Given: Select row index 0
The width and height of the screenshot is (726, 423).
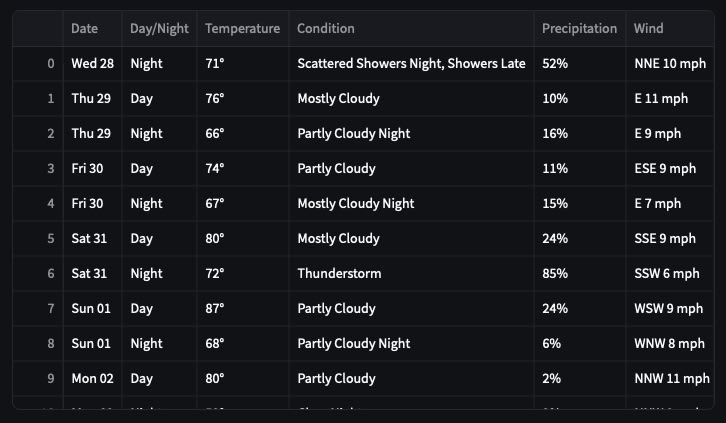Looking at the screenshot, I should [50, 64].
